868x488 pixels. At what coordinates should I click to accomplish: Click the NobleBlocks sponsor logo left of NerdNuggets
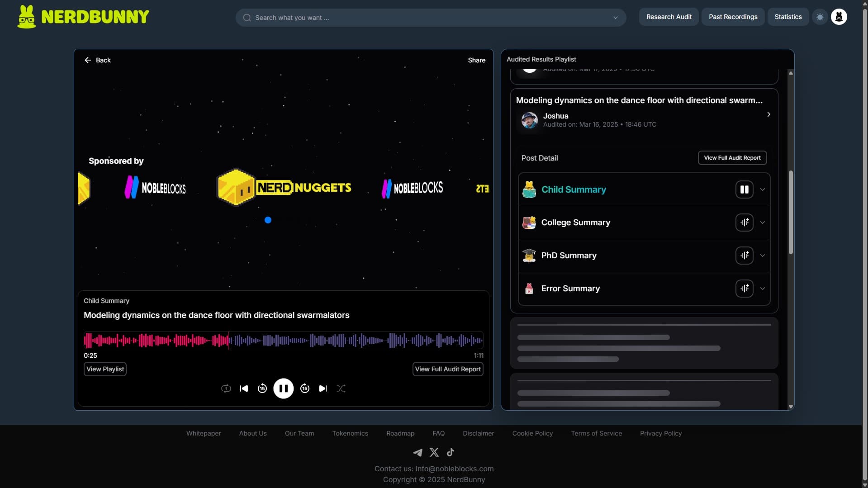[x=155, y=188]
